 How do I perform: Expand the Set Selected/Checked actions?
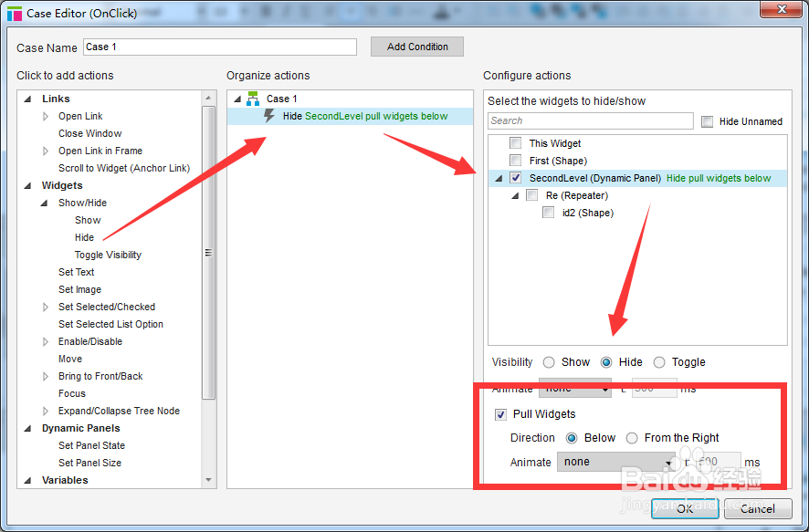click(x=46, y=308)
